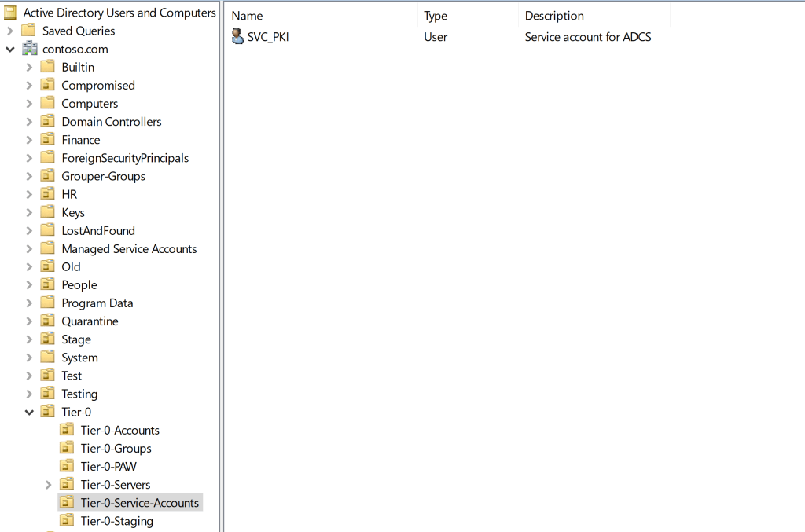The height and width of the screenshot is (532, 805).
Task: Click the contoso.com domain icon
Action: click(x=30, y=50)
